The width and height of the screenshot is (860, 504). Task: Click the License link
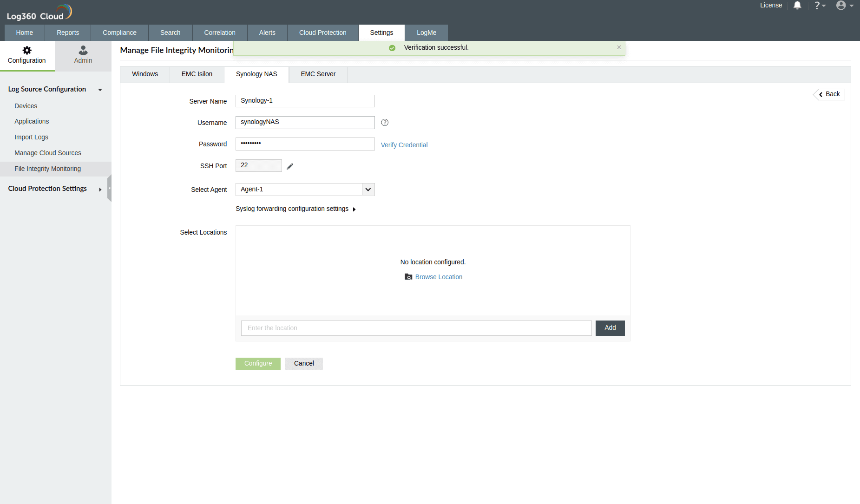(771, 6)
